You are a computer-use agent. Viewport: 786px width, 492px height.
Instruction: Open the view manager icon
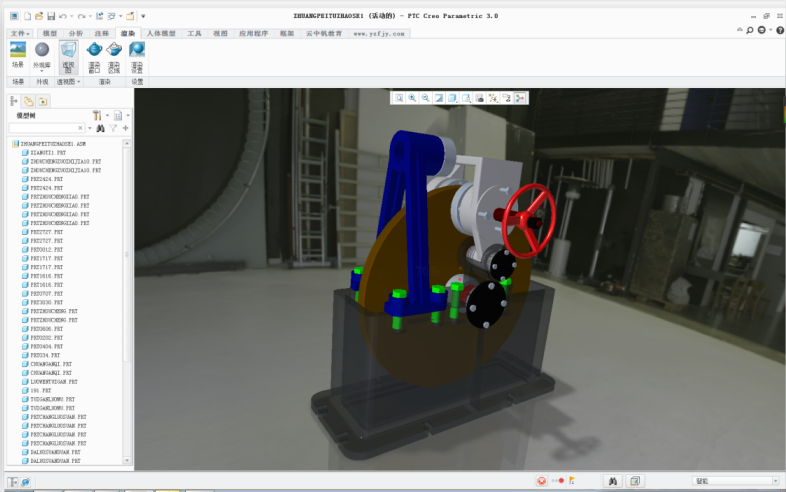click(x=480, y=98)
